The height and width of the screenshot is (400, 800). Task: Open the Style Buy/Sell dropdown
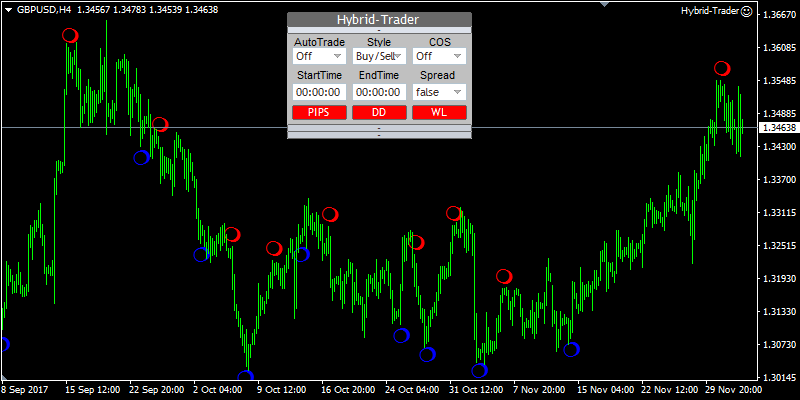click(x=379, y=56)
